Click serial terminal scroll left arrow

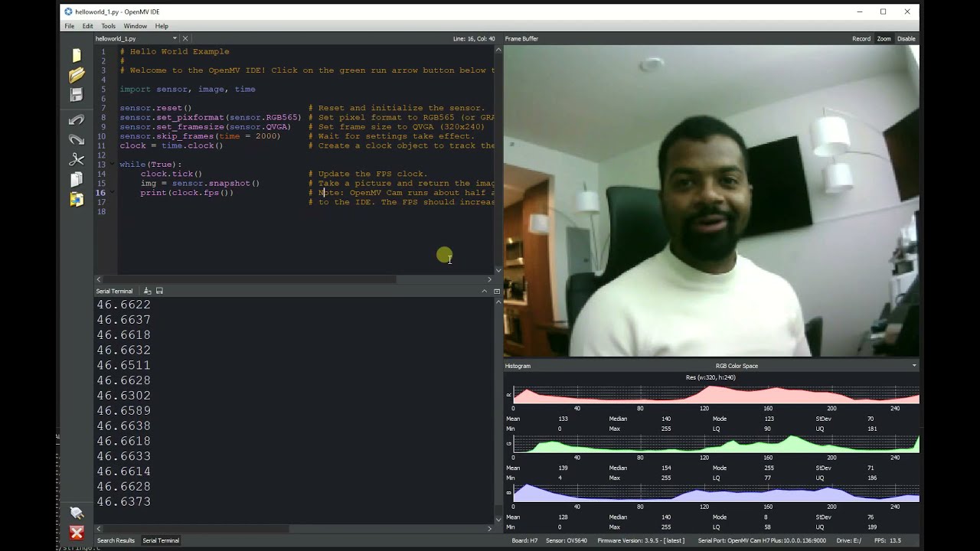98,528
